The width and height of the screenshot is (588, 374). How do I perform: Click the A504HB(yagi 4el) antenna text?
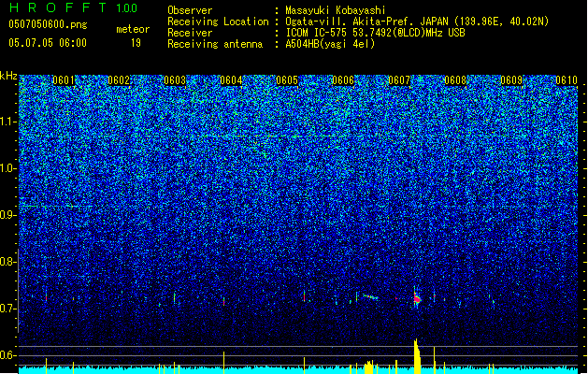330,44
